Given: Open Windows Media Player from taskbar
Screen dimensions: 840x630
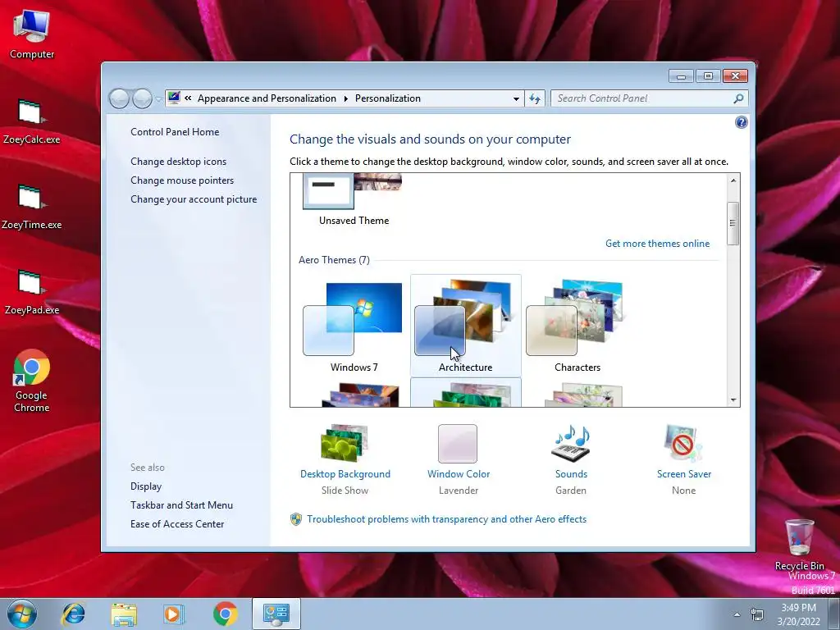Looking at the screenshot, I should click(174, 614).
